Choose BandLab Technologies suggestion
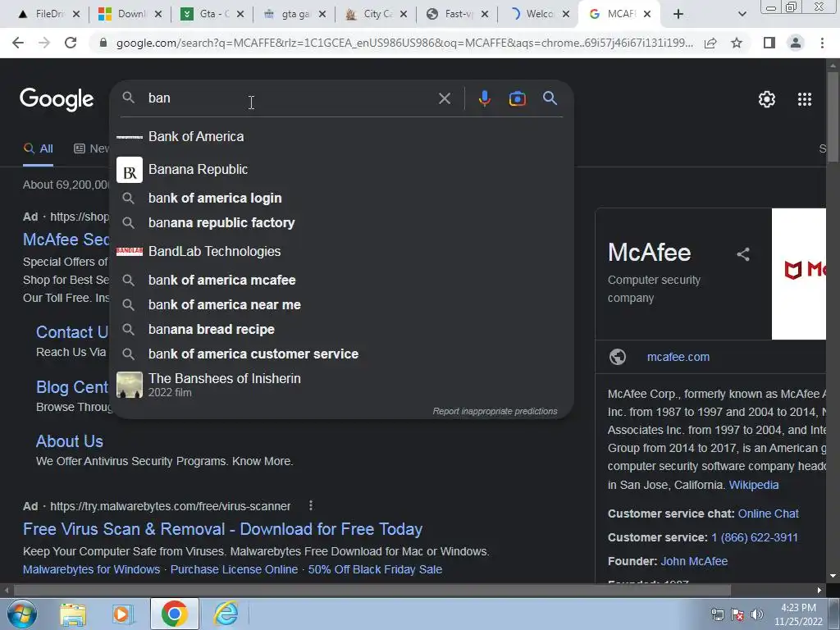Image resolution: width=840 pixels, height=630 pixels. tap(341, 251)
